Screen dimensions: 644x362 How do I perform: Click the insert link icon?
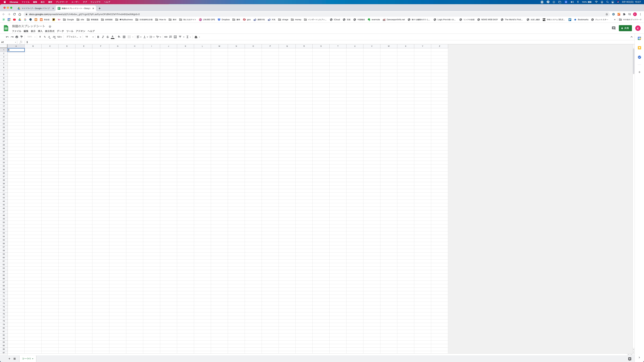[x=166, y=37]
